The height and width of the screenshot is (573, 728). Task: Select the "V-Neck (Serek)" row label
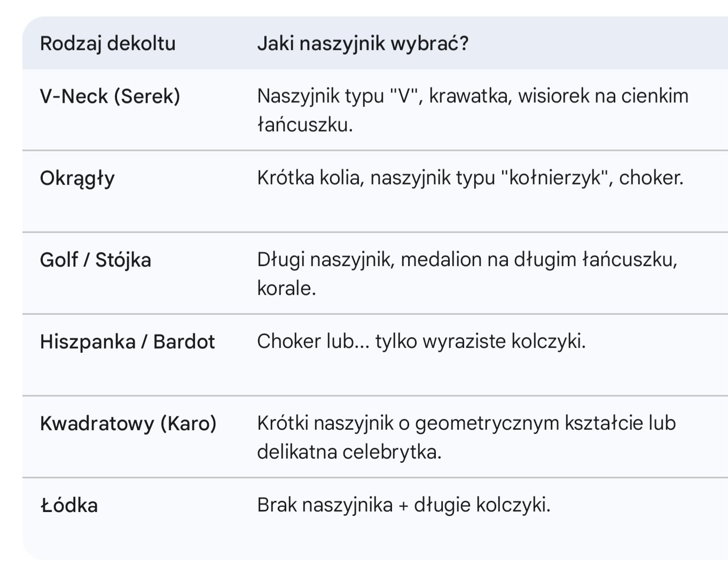(109, 96)
